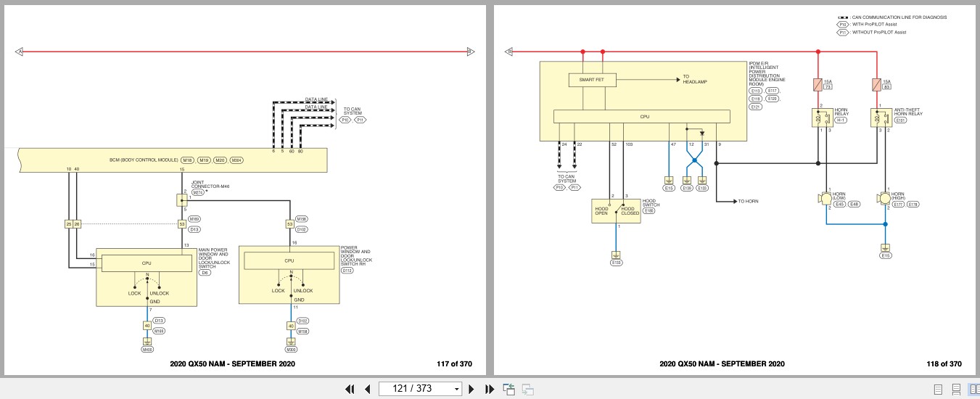Click the MAIN POWER WINDOW AND DOOR LOCK/UNLOCK SWITCH label

pyautogui.click(x=214, y=260)
